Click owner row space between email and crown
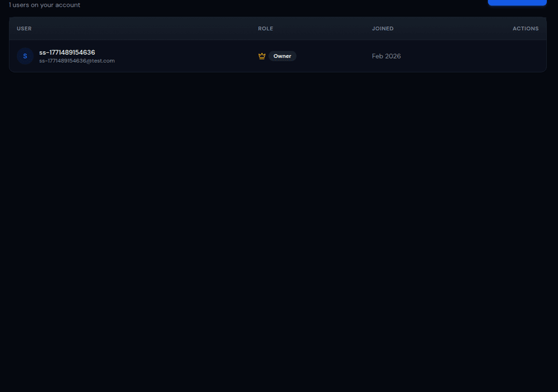Viewport: 558px width, 392px height. (184, 56)
